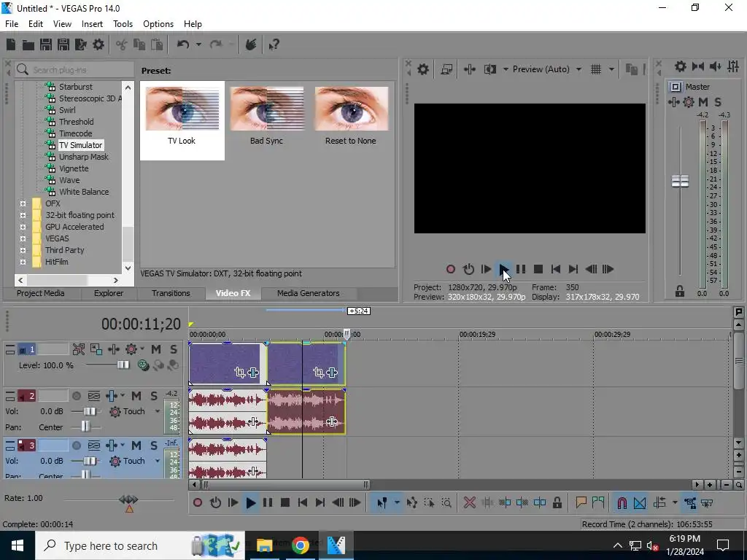Click the Delete red X on the edit toolbar
Viewport: 747px width, 560px height.
pos(470,503)
